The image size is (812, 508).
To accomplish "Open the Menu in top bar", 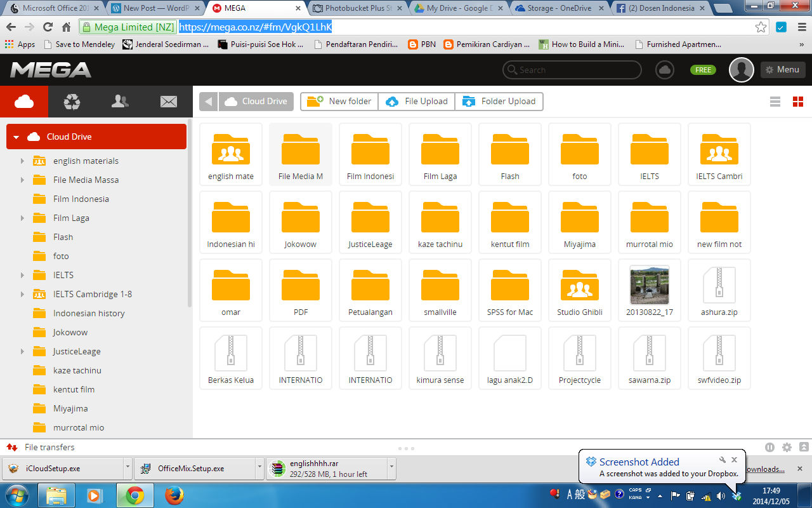I will click(783, 70).
